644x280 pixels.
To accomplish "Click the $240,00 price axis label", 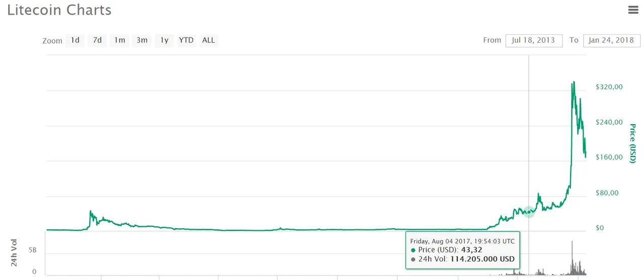I will [x=609, y=122].
